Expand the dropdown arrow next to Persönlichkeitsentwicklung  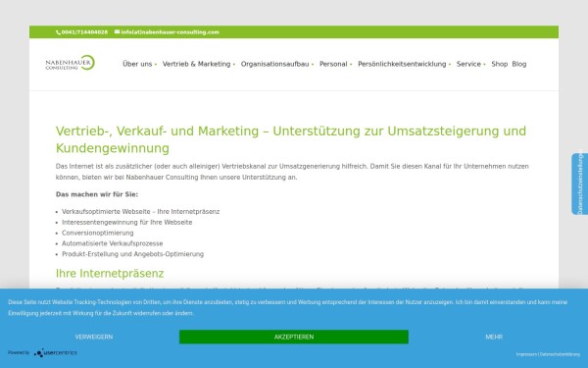click(x=450, y=65)
